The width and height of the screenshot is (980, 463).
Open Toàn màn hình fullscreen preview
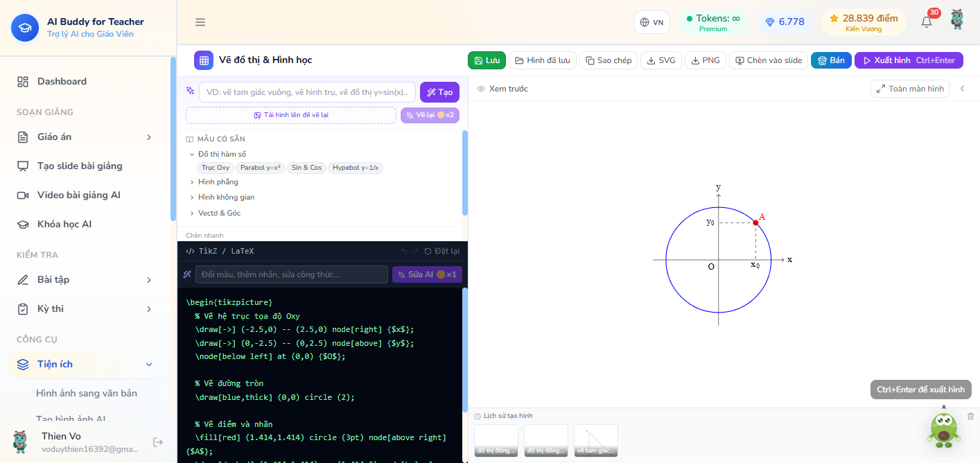(910, 89)
